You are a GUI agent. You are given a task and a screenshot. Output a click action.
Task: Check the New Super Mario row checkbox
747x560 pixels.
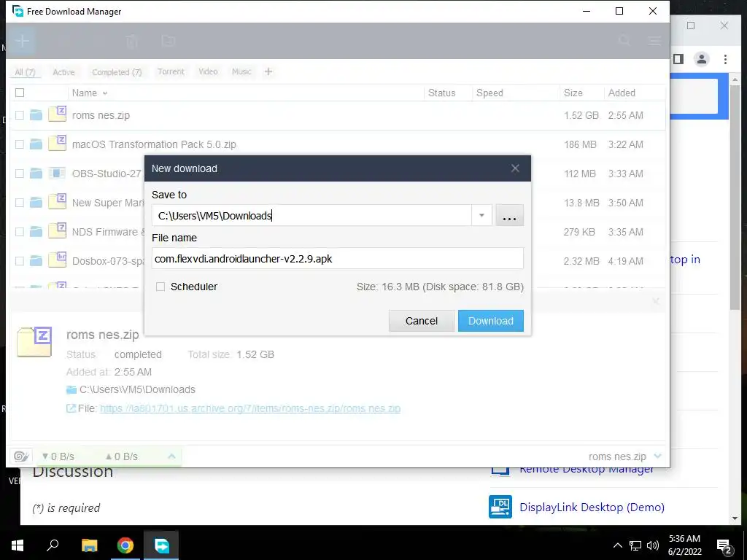click(20, 203)
